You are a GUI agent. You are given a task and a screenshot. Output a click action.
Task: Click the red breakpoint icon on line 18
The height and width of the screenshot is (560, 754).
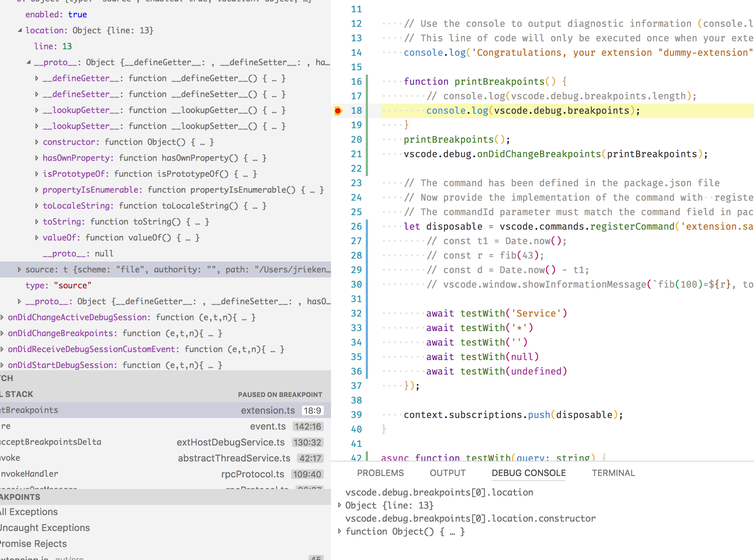pos(338,111)
